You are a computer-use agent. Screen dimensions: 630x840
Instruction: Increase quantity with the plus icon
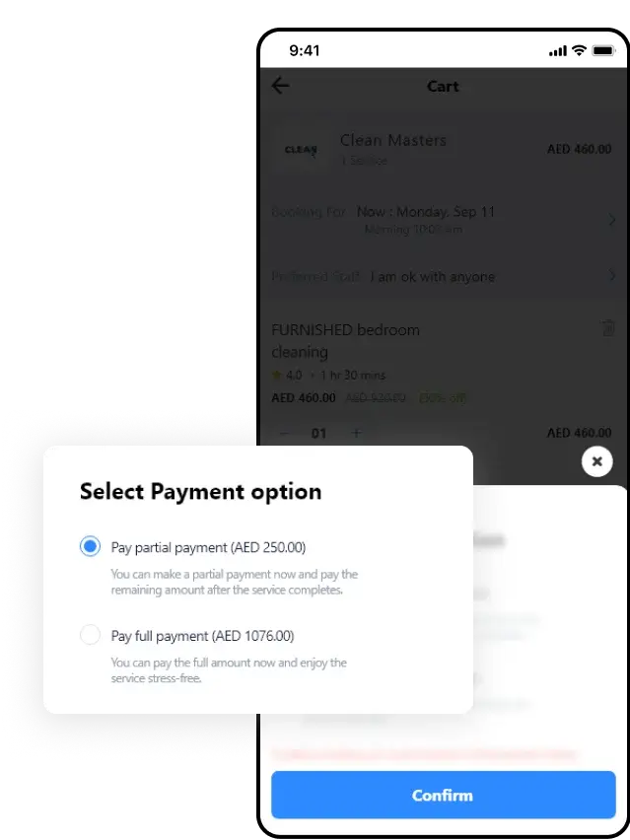[x=356, y=433]
